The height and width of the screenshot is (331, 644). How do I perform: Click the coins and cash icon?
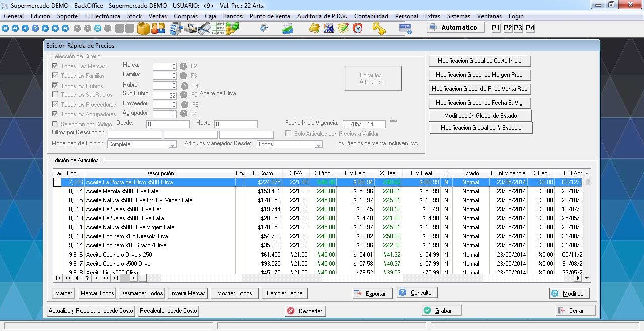pos(232,28)
